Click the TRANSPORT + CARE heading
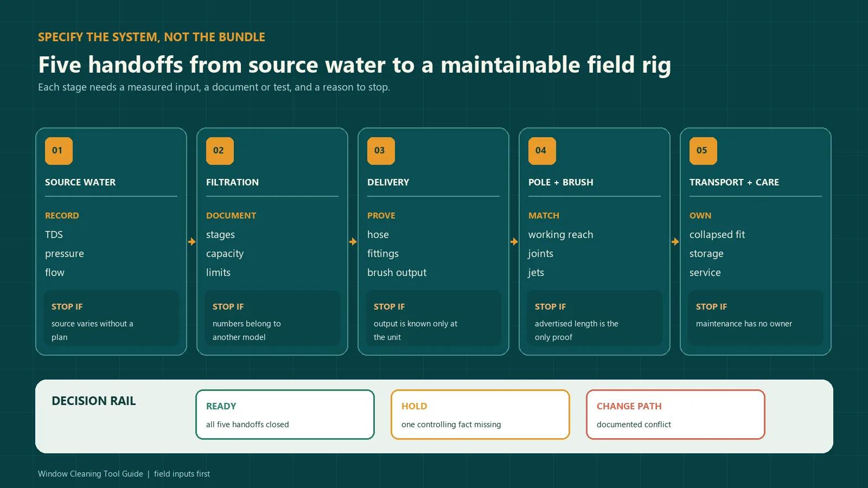Image resolution: width=868 pixels, height=488 pixels. pyautogui.click(x=734, y=182)
